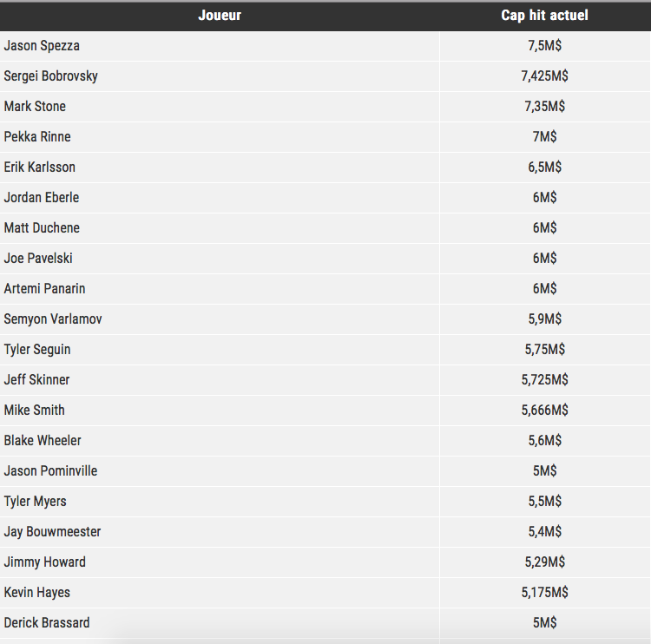Select the Jason Spezza player name
The width and height of the screenshot is (651, 644).
42,46
